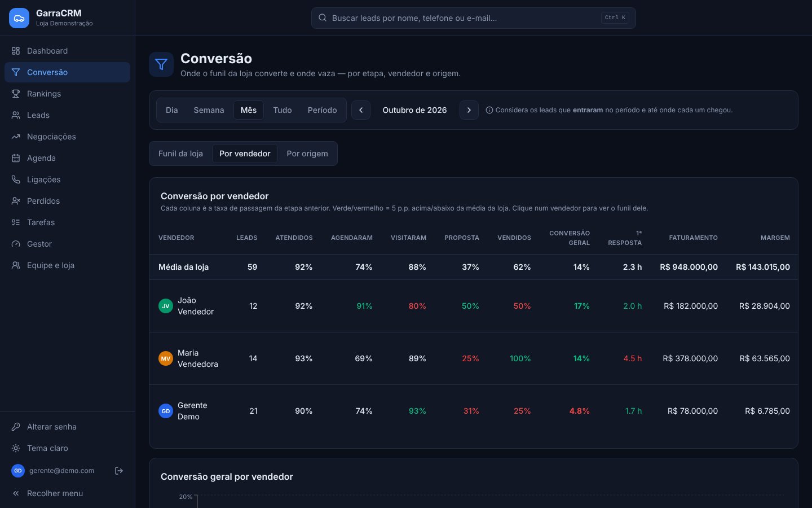The image size is (812, 508).
Task: Open the Agenda calendar page
Action: point(67,158)
